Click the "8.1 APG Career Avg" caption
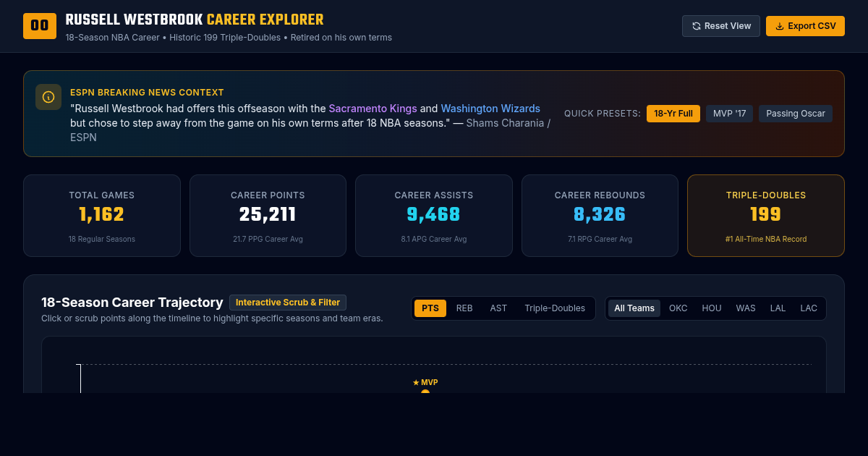The image size is (868, 456). 434,239
